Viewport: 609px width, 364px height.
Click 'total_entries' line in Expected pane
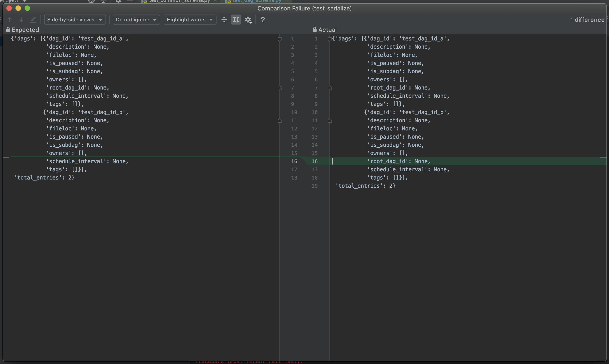[x=44, y=178]
